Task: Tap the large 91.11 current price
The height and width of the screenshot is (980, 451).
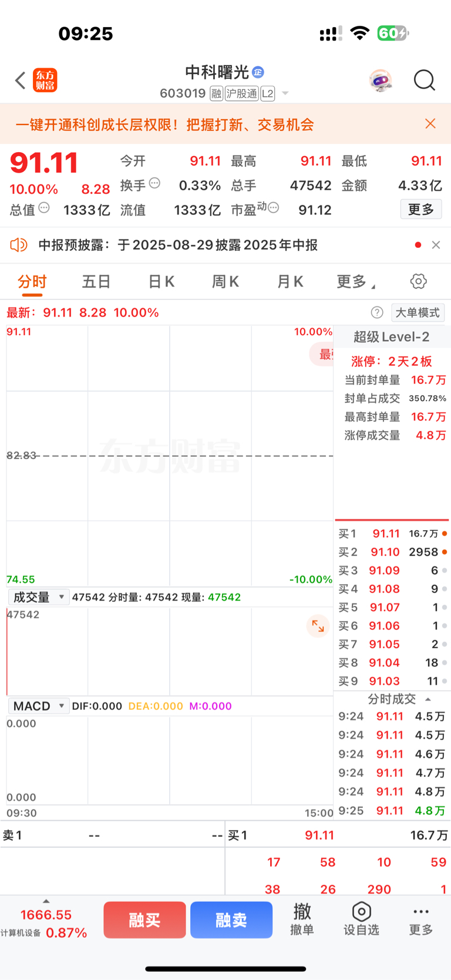Action: (x=44, y=163)
